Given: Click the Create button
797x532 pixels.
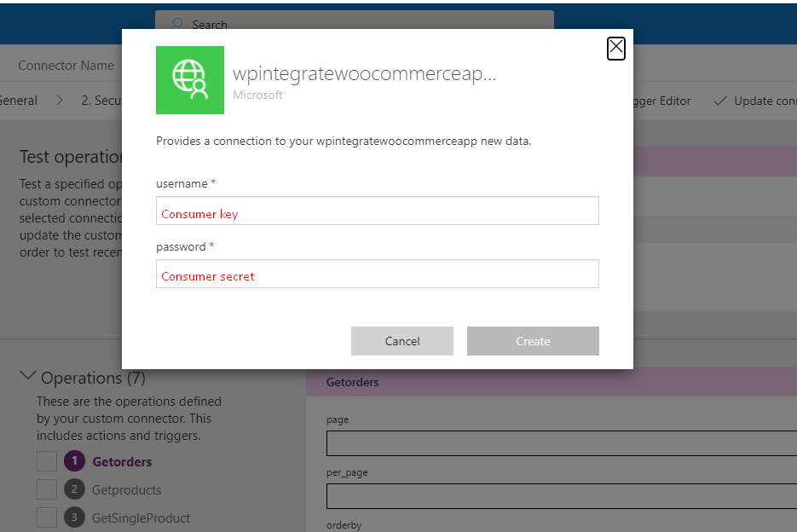Looking at the screenshot, I should click(533, 341).
